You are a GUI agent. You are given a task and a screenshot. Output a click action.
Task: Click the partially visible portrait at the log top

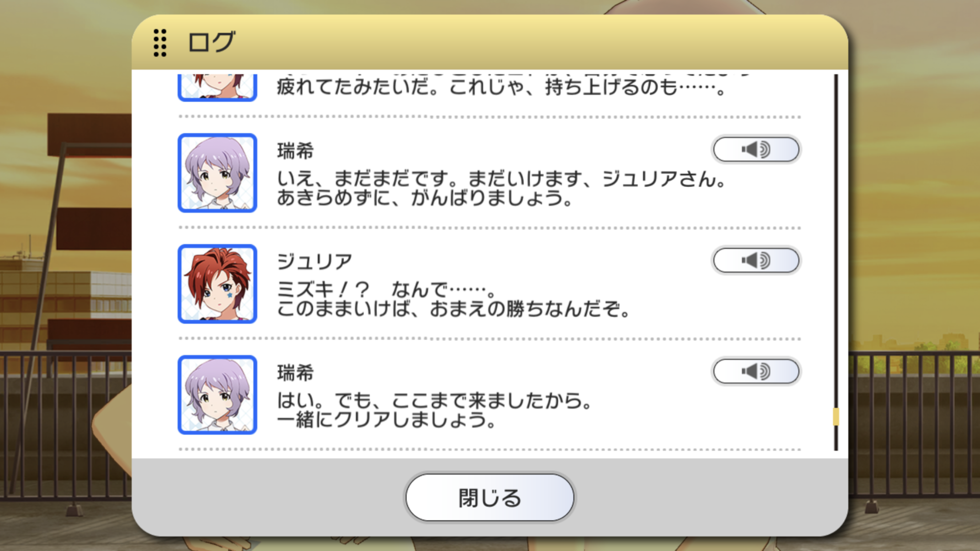pos(217,87)
